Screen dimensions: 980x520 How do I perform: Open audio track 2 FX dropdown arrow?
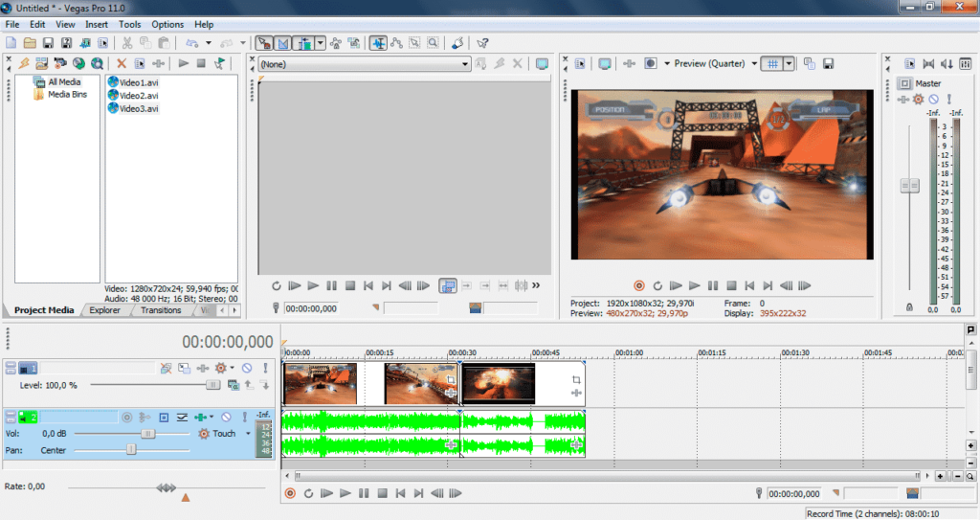coord(212,417)
